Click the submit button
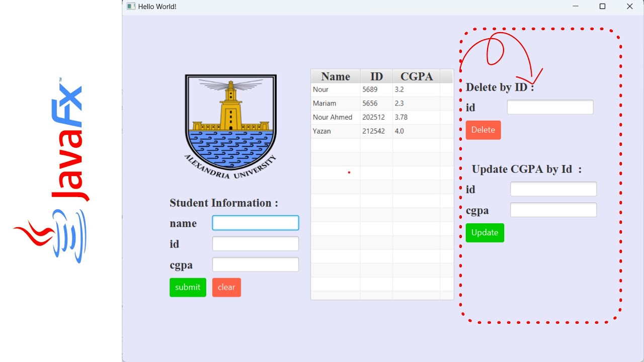The height and width of the screenshot is (362, 644). point(188,288)
